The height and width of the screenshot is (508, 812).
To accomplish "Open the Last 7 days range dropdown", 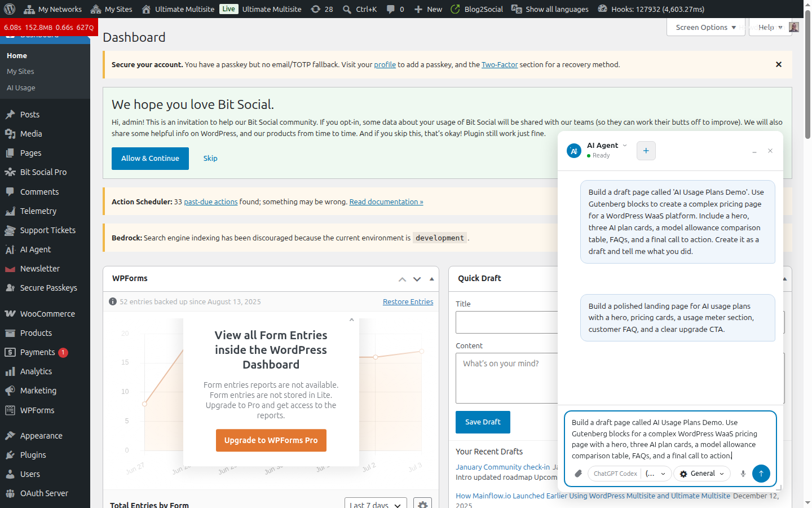I will pos(376,505).
